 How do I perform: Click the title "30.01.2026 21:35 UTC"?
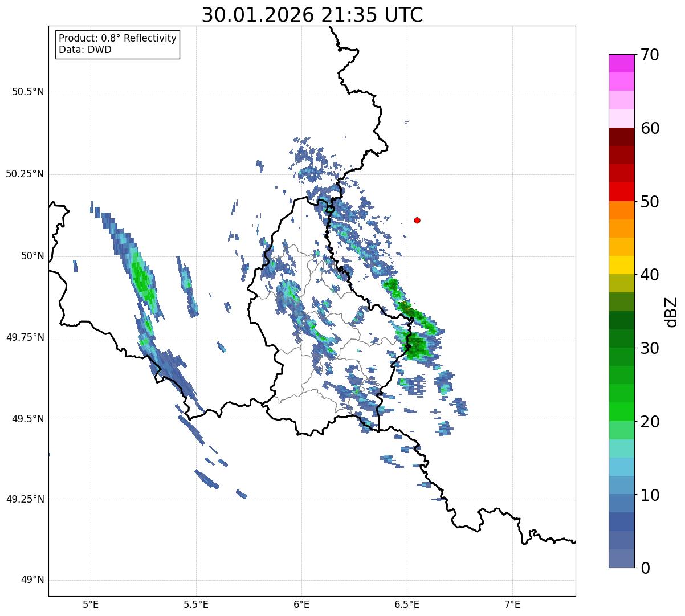click(312, 15)
